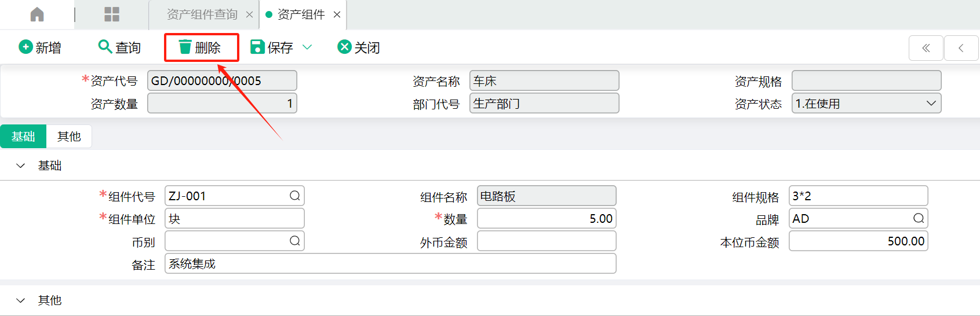The width and height of the screenshot is (980, 316).
Task: Click the 查询 search button
Action: click(x=119, y=47)
